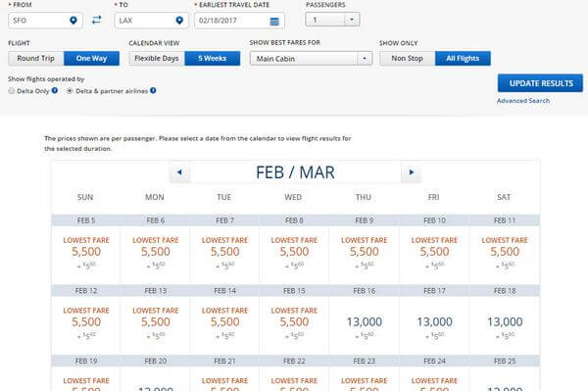Choose Round Trip flight type
This screenshot has width=588, height=391.
(x=36, y=59)
